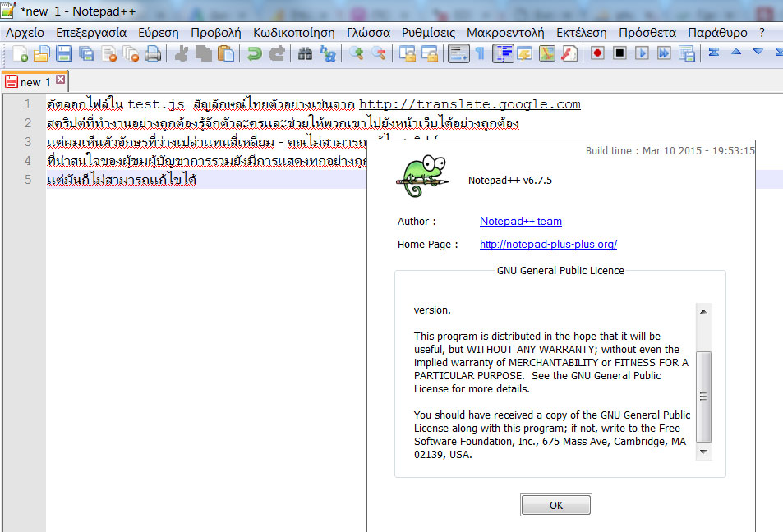Viewport: 783px width, 532px height.
Task: Click the New document toolbar icon
Action: (20, 53)
